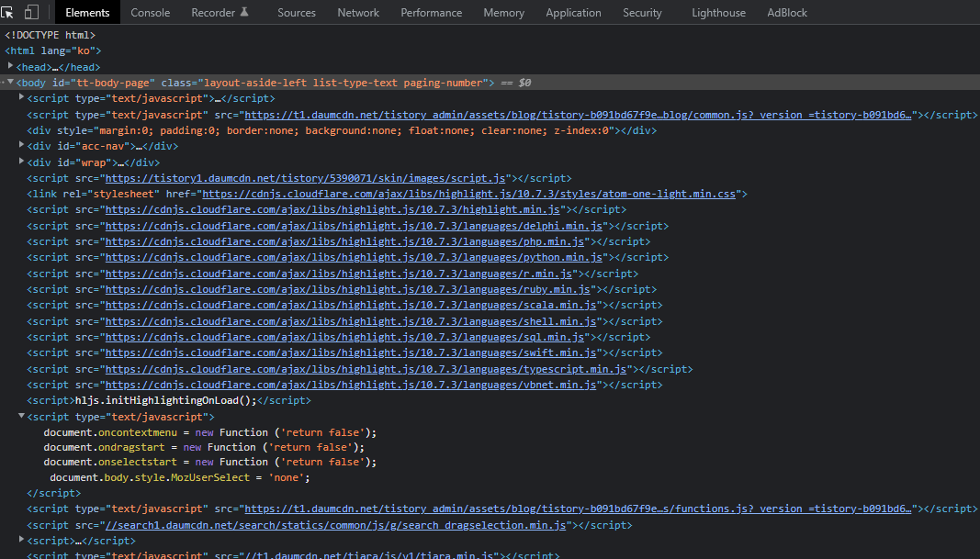The height and width of the screenshot is (559, 980).
Task: Open the Memory tab
Action: pos(503,13)
